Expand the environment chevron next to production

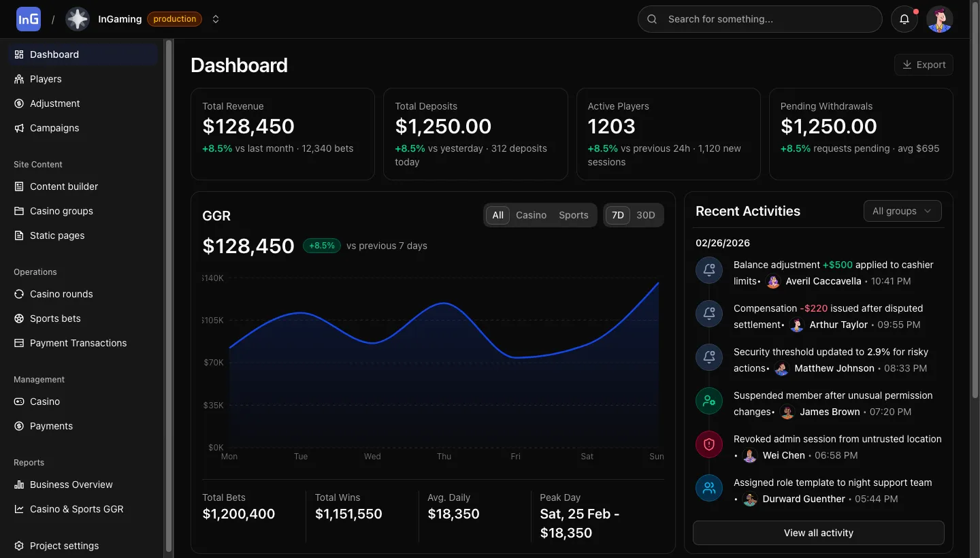(216, 19)
